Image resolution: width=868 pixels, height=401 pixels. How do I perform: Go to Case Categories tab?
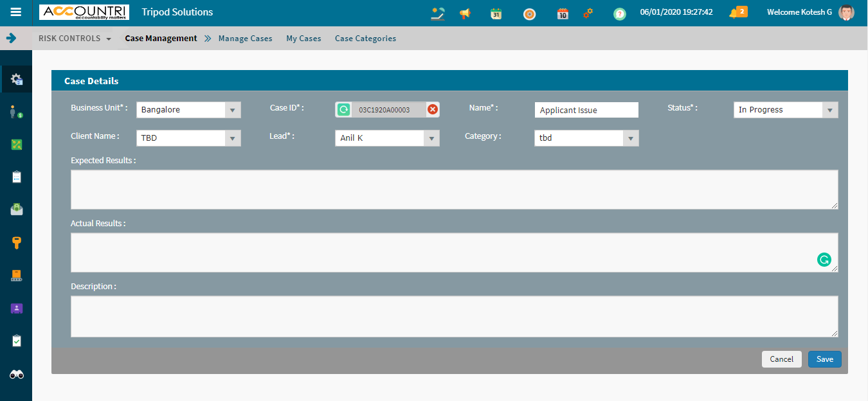pyautogui.click(x=365, y=39)
